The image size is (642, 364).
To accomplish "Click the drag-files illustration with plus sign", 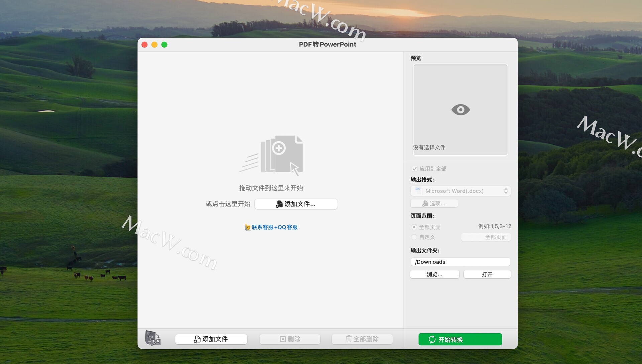I will (271, 155).
